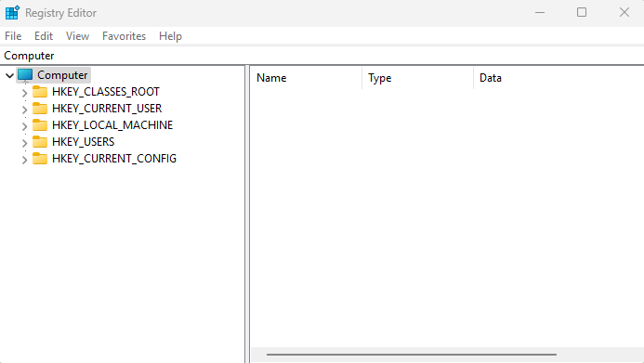Select the HKEY_LOCAL_MACHINE label
Image resolution: width=644 pixels, height=363 pixels.
112,124
